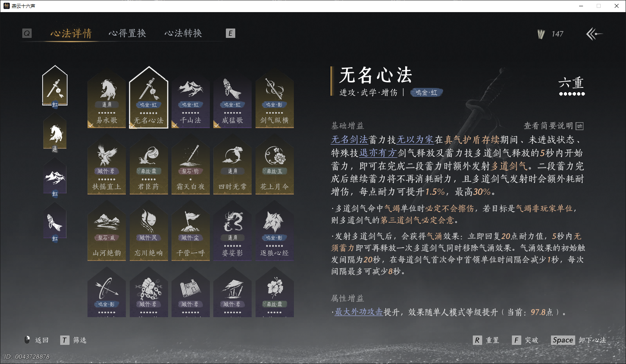Click the 卸下心法 unequip button
The height and width of the screenshot is (364, 626).
pyautogui.click(x=579, y=340)
